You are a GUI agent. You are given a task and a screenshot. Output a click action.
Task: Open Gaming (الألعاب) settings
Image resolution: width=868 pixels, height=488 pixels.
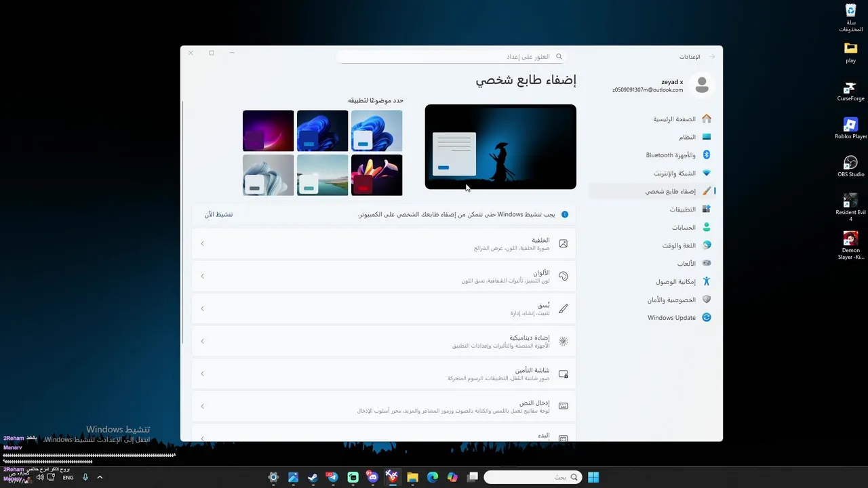[652, 264]
